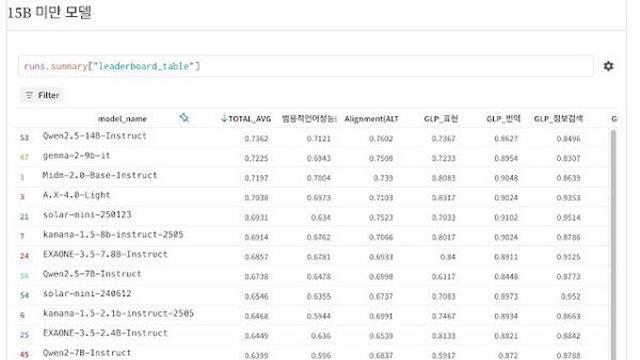This screenshot has width=640, height=360.
Task: Click the solar-mini-240612 model name
Action: point(87,293)
